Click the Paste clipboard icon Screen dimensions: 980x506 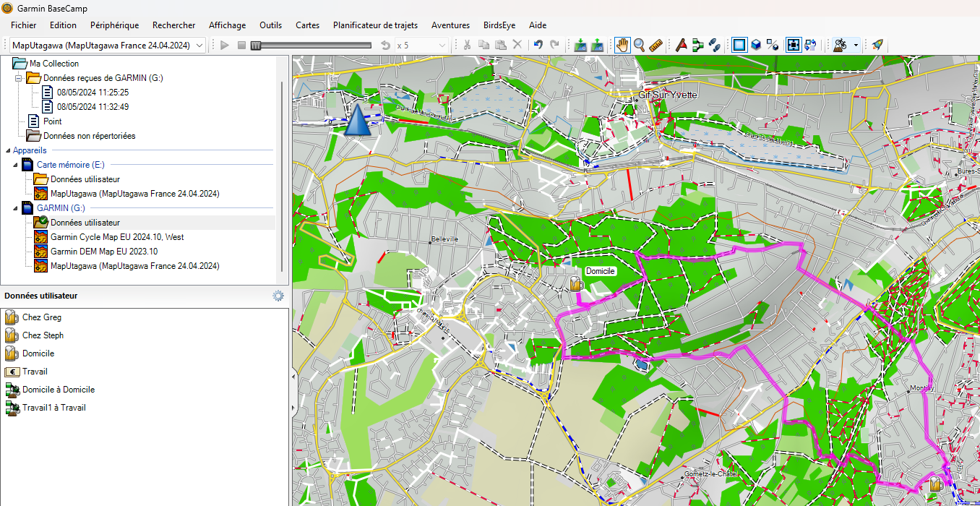click(x=501, y=45)
